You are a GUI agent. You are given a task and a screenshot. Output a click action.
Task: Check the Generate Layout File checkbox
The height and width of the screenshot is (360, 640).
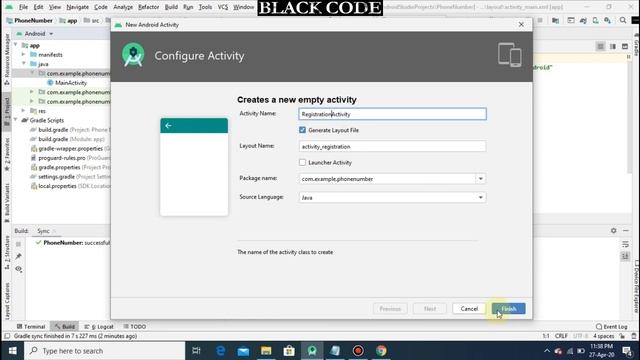tap(302, 130)
